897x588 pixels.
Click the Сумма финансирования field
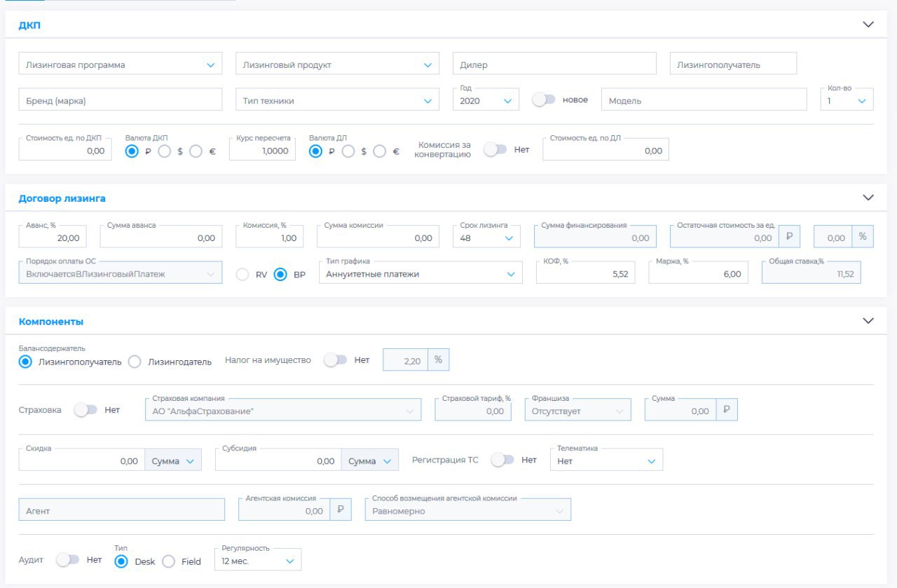click(x=595, y=238)
